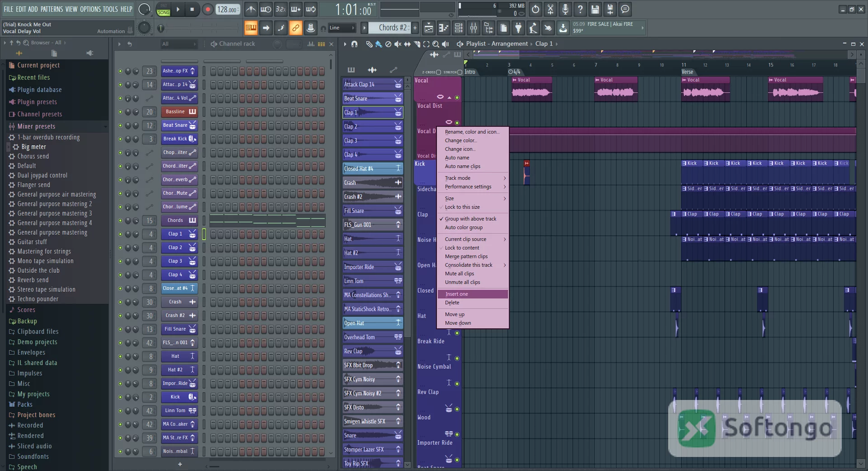Screen dimensions: 868x471
Task: Choose Insert one from context menu
Action: tap(473, 294)
